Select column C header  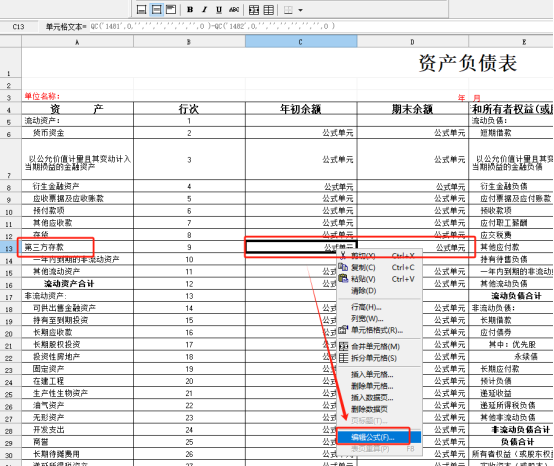tap(301, 42)
